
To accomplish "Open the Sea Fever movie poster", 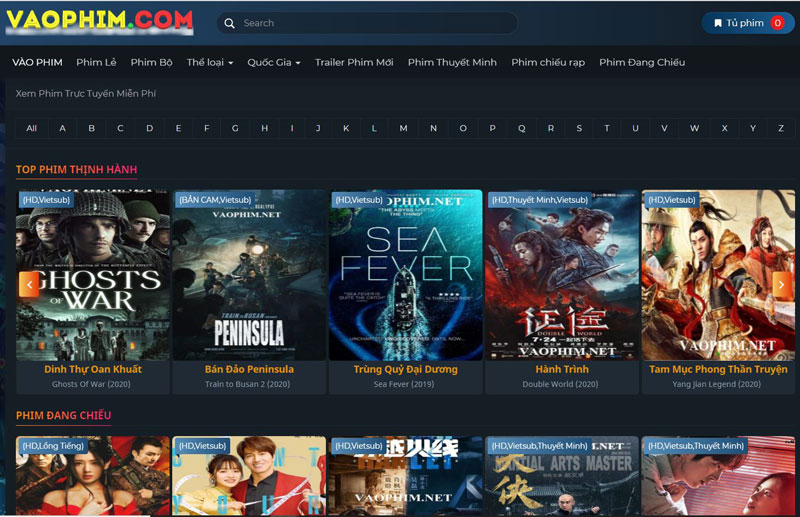I will click(406, 276).
